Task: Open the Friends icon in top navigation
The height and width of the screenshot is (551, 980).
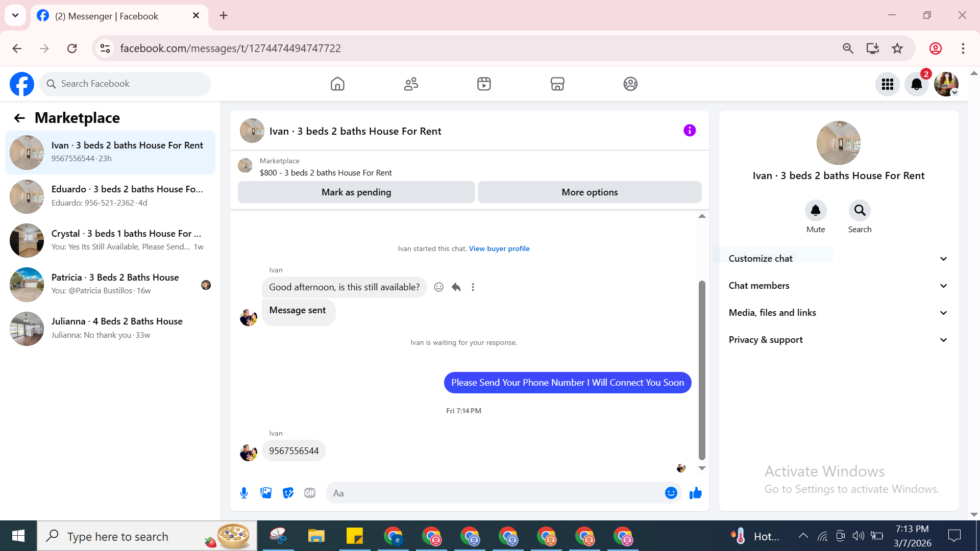Action: coord(411,84)
